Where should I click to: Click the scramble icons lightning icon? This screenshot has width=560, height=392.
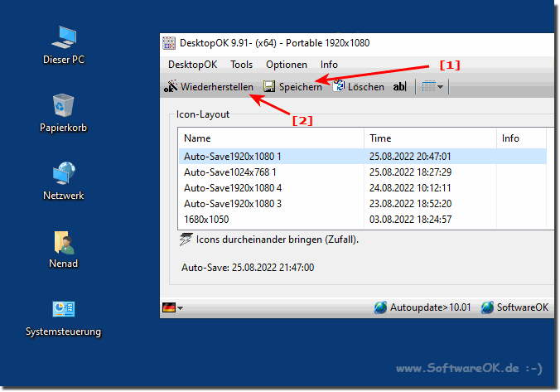[x=186, y=239]
